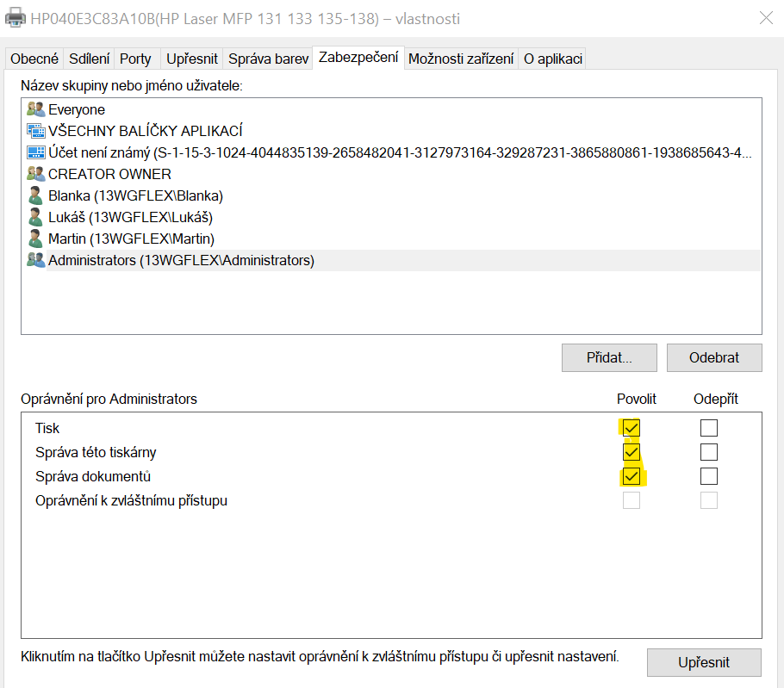Select Administrators (13WGFLEX\Administrators) group
Screen dimensions: 784x688
(393, 260)
